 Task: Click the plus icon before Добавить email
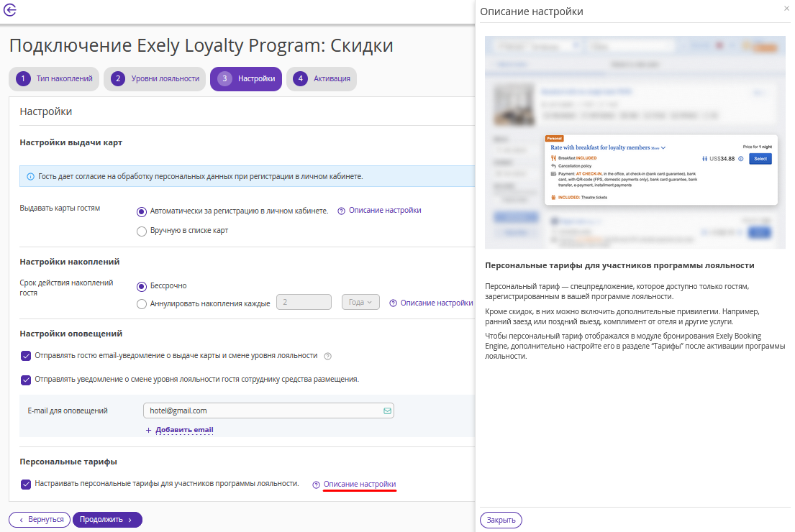coord(148,430)
